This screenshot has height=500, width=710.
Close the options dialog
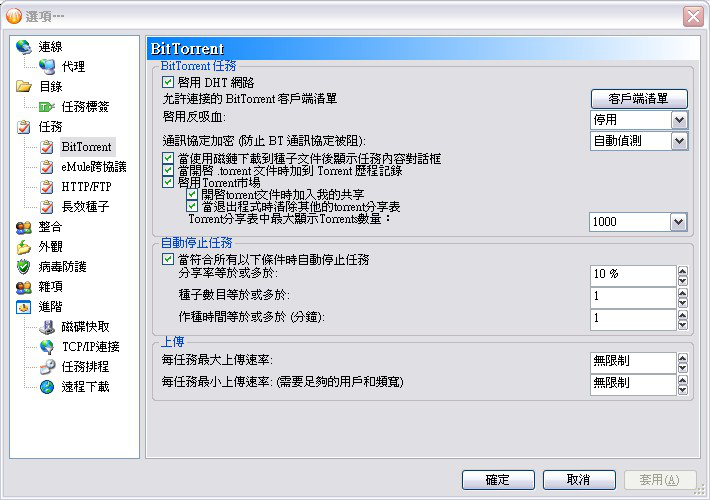pos(693,17)
